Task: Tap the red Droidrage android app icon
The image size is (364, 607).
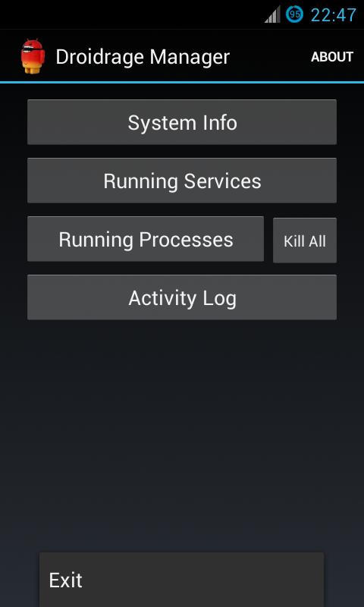Action: point(33,56)
